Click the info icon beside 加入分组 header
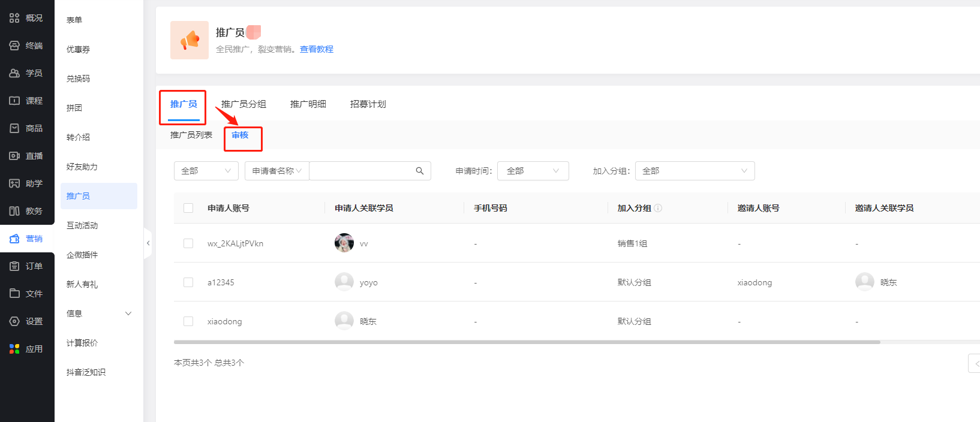 pyautogui.click(x=658, y=208)
